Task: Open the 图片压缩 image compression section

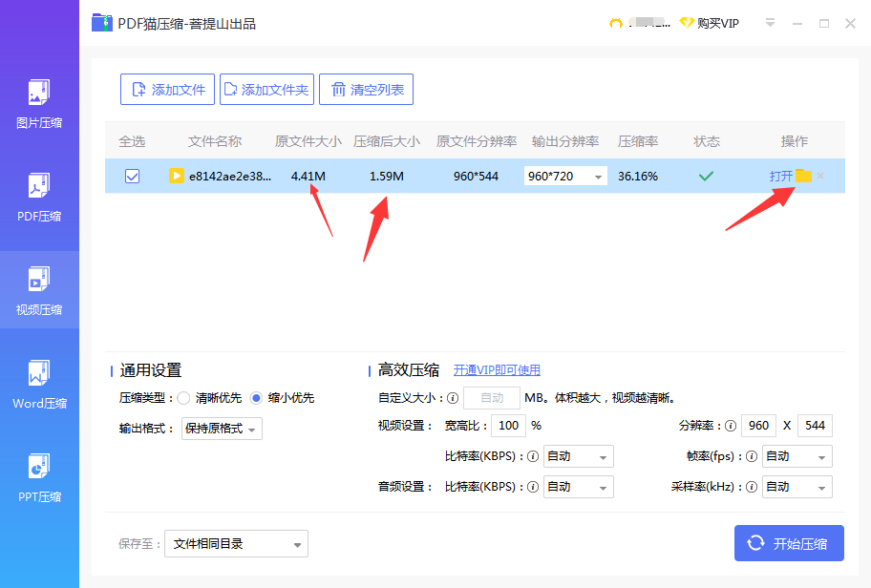Action: (x=39, y=104)
